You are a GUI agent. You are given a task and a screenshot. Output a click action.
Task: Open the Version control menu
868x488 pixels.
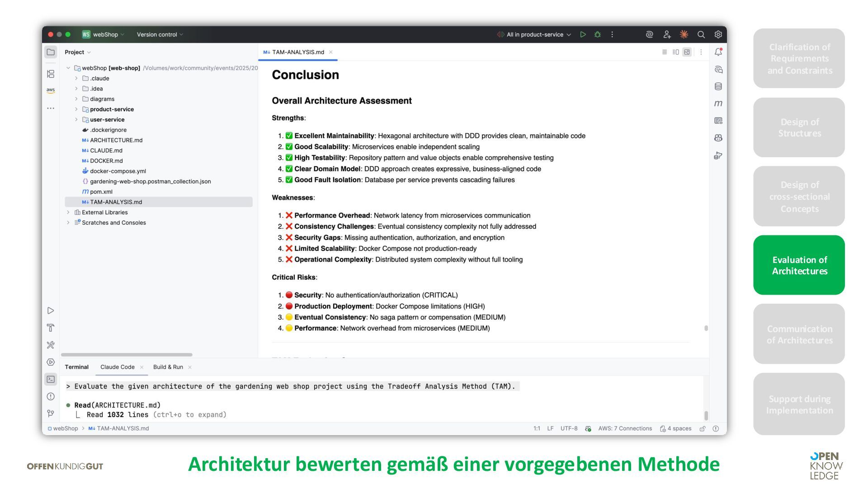pyautogui.click(x=160, y=34)
